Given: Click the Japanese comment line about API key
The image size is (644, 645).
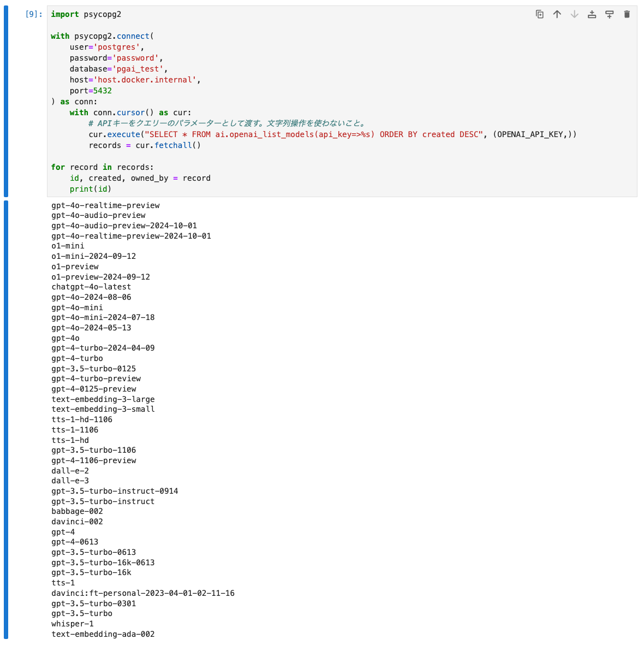Looking at the screenshot, I should coord(227,123).
